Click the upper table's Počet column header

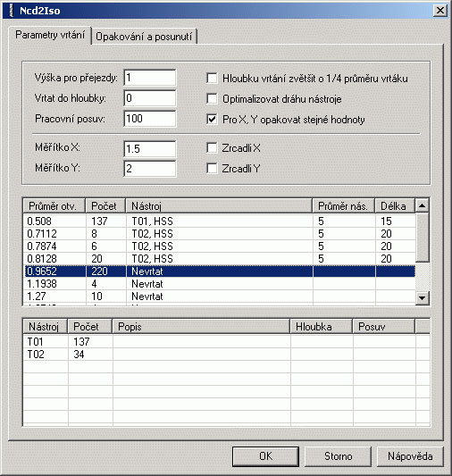pos(105,206)
